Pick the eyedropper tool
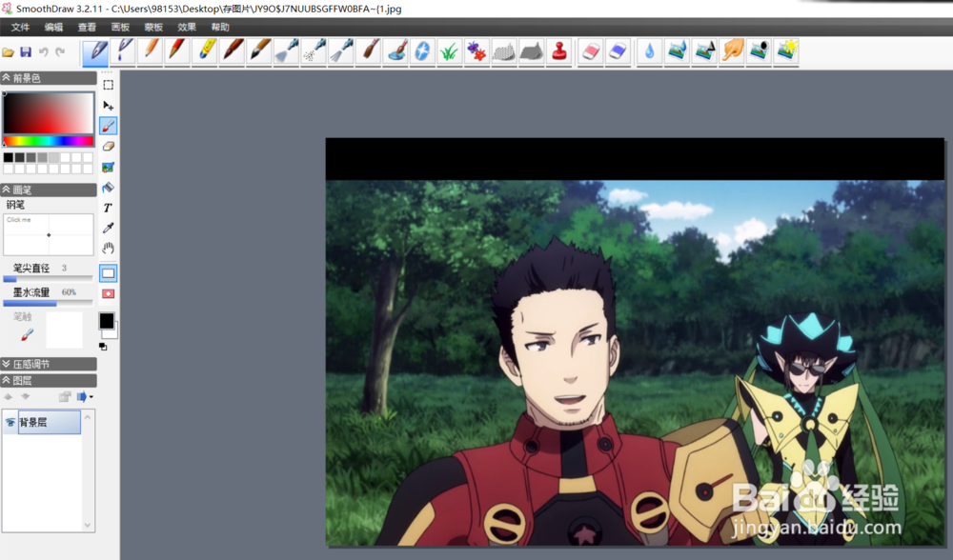The height and width of the screenshot is (560, 953). coord(109,228)
